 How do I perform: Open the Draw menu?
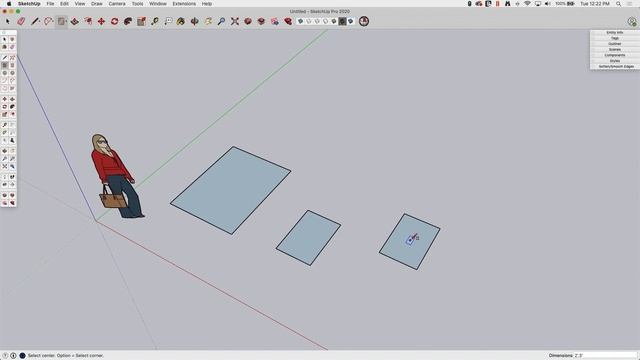(x=97, y=4)
